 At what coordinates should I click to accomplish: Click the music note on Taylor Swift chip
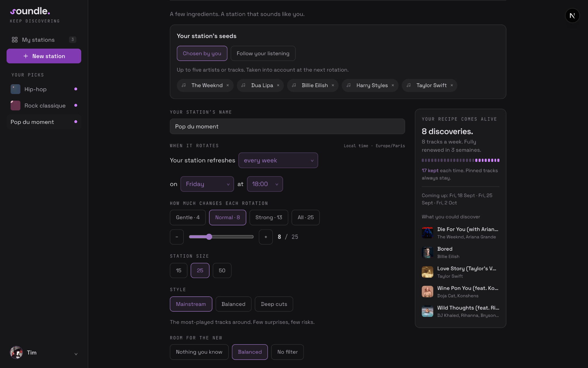[x=409, y=85]
